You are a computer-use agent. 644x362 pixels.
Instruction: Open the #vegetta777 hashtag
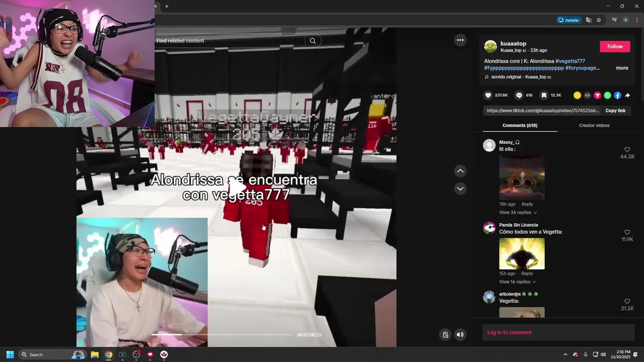[570, 61]
